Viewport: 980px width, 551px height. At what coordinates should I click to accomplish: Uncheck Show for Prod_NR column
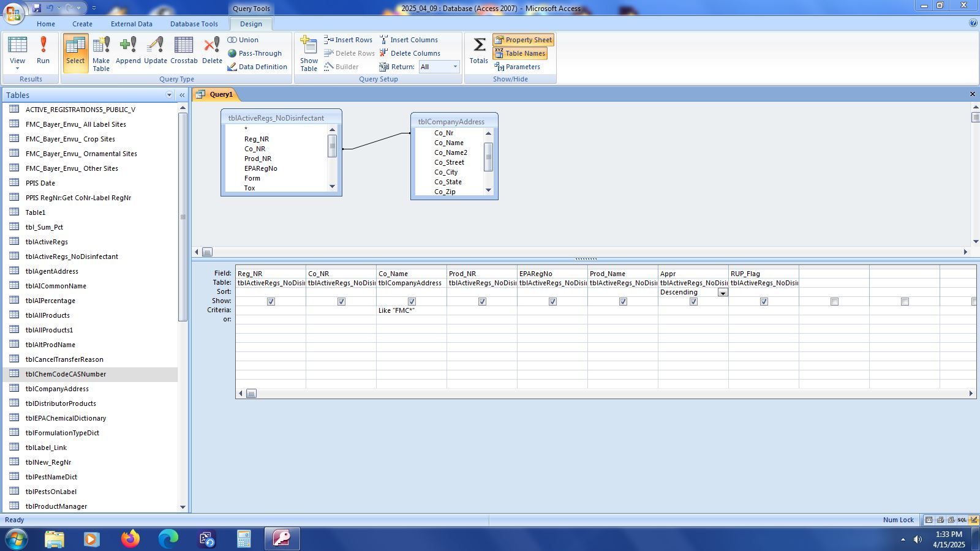482,301
